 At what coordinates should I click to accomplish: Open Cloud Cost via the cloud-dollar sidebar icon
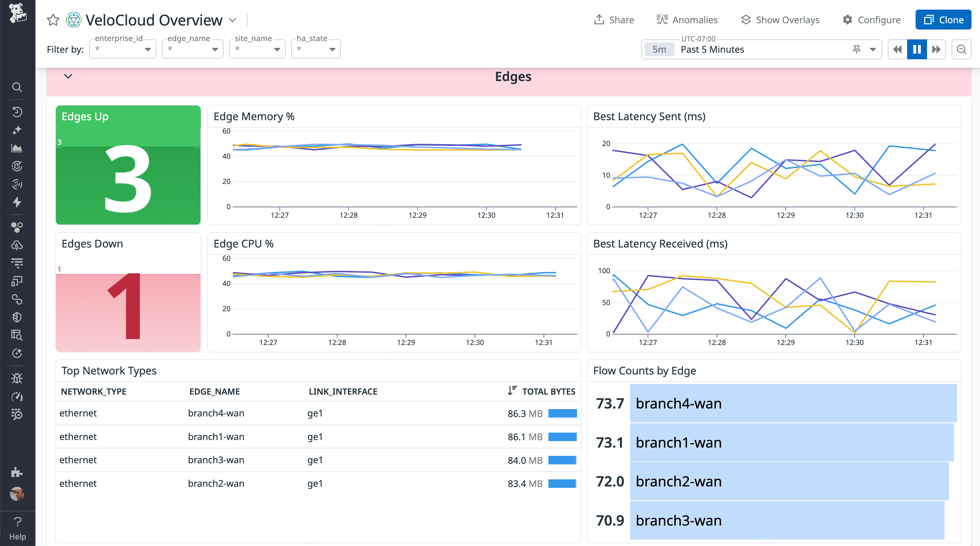point(17,245)
